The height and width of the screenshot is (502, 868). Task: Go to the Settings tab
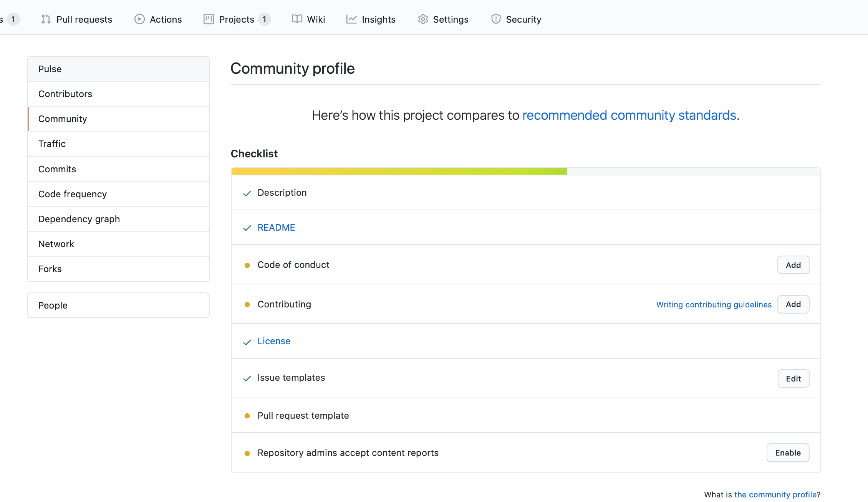click(443, 19)
